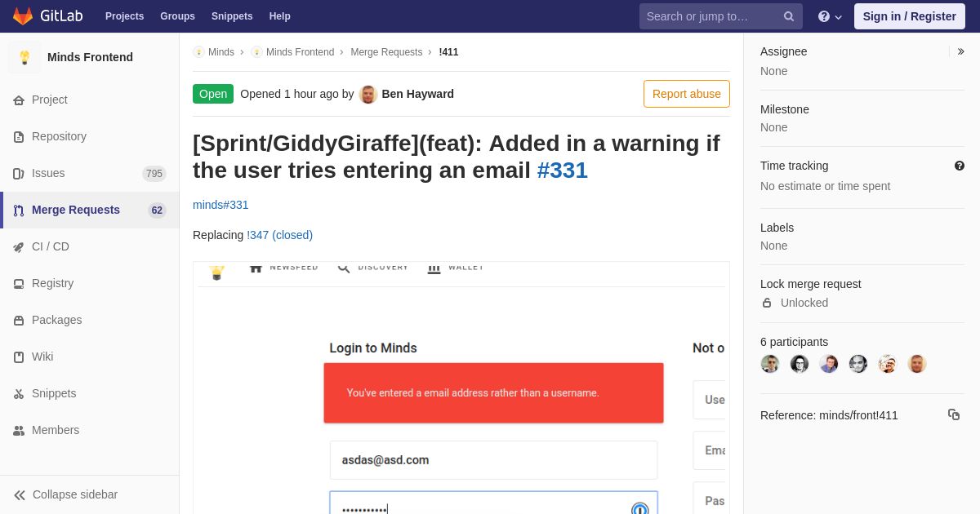Click Ben Hayward's avatar next to his name
The height and width of the screenshot is (514, 980).
click(368, 94)
